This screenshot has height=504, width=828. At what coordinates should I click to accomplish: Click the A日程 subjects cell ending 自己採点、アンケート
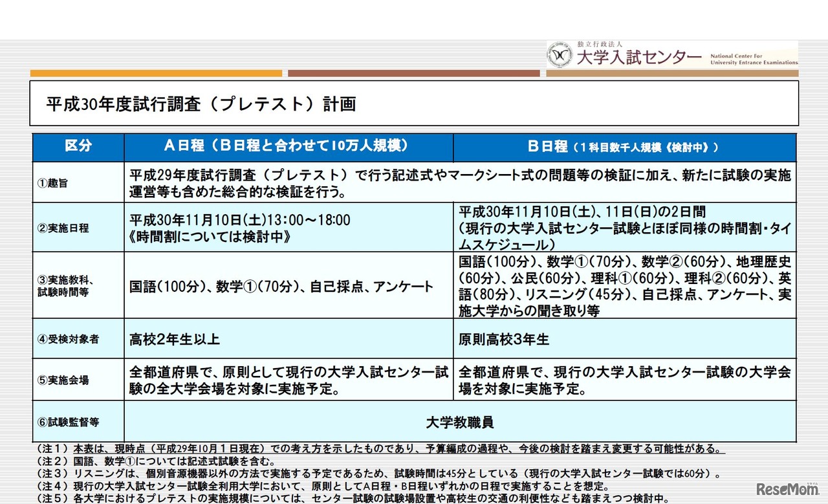(289, 285)
